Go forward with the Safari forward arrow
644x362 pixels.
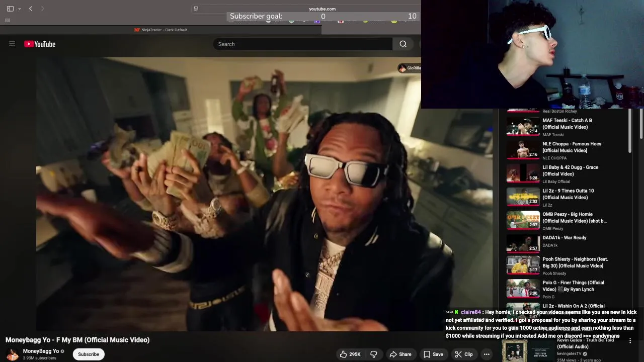click(43, 9)
